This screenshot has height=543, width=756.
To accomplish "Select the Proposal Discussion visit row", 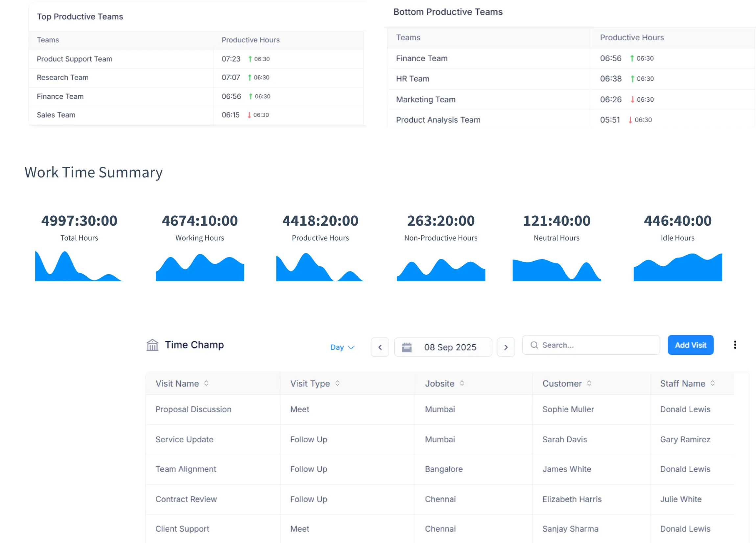I will [193, 409].
